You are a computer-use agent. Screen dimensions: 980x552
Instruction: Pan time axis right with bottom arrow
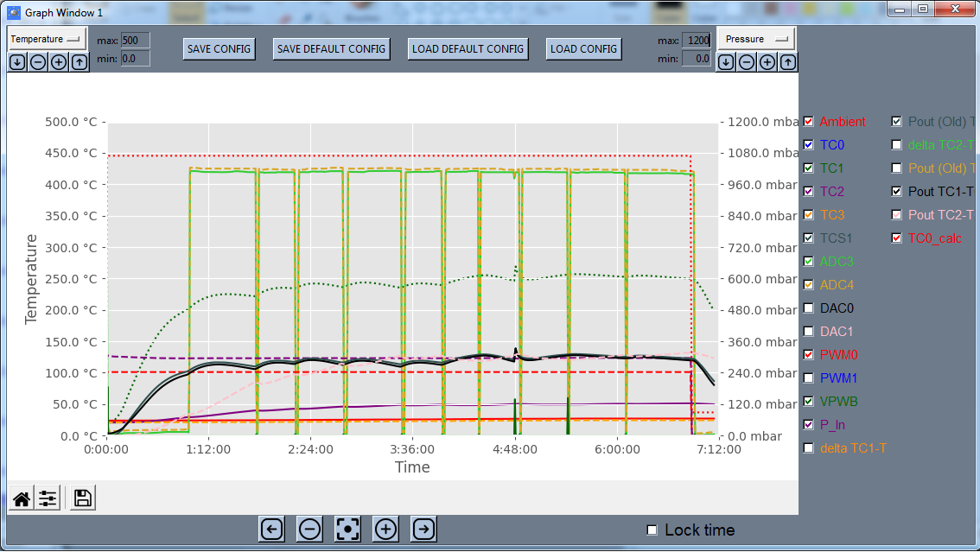pos(423,529)
